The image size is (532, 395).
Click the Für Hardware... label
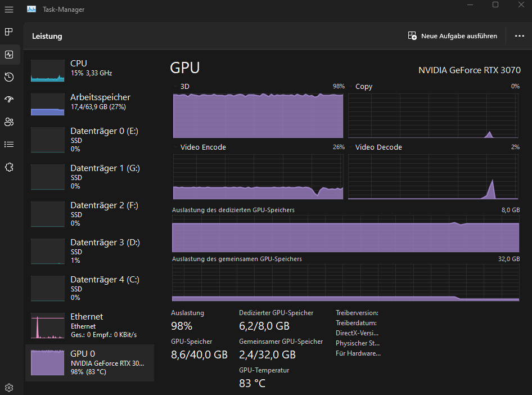pos(358,353)
